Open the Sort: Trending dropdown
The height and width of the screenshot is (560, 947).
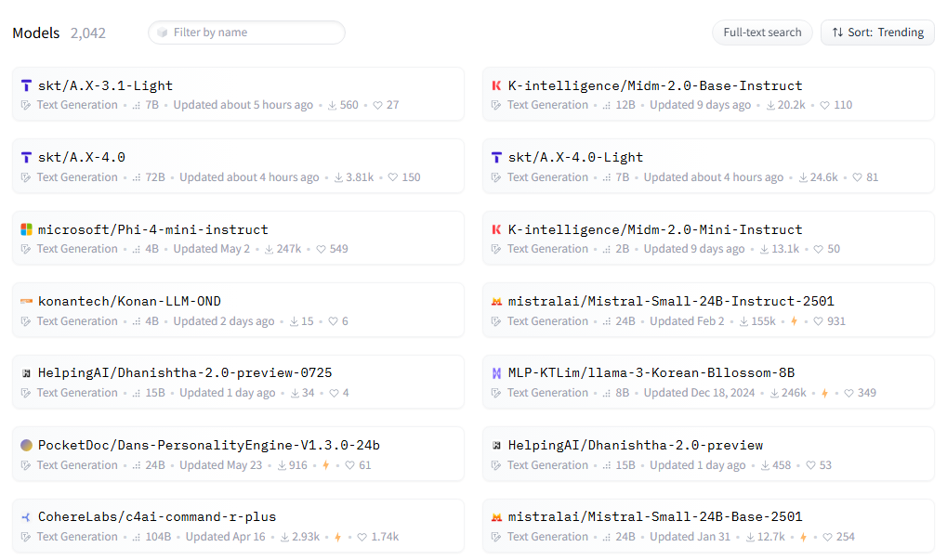click(877, 32)
